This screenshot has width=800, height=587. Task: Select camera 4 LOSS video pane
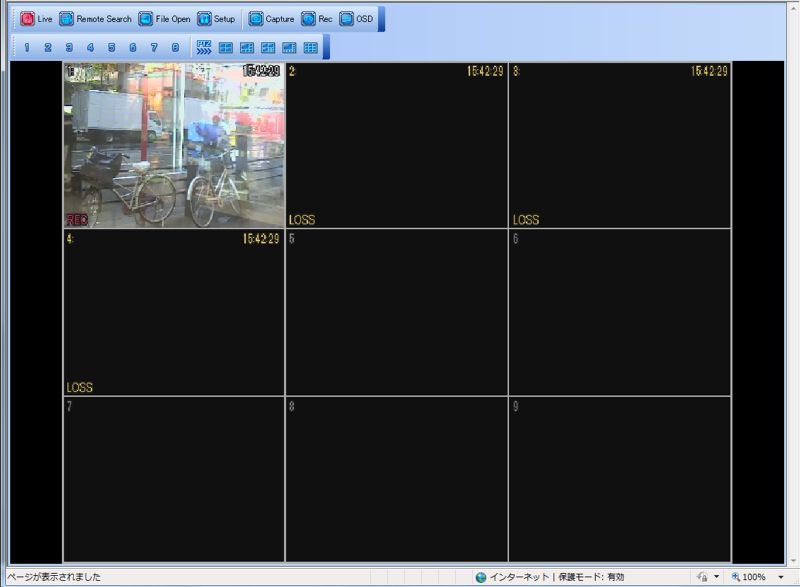[174, 312]
